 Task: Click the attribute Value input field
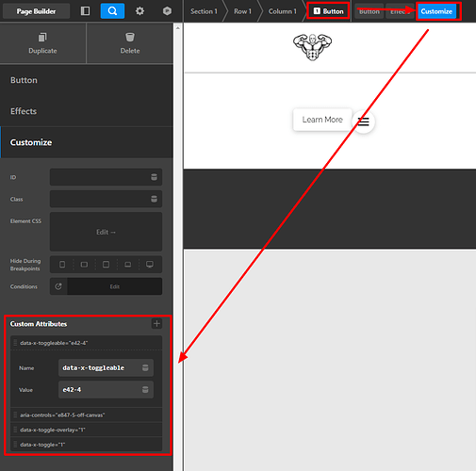click(106, 390)
